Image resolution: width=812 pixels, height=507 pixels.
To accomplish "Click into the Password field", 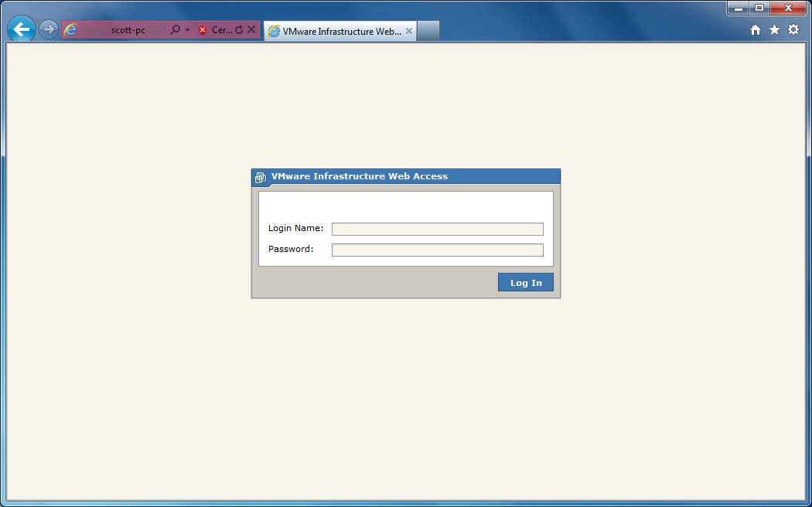I will point(437,250).
